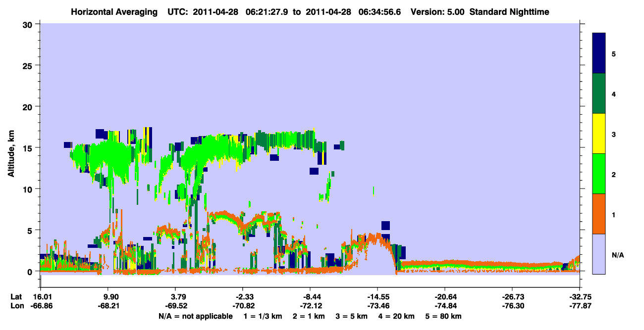Click the latitude value '-2.33'
The image size is (644, 330).
coord(243,297)
